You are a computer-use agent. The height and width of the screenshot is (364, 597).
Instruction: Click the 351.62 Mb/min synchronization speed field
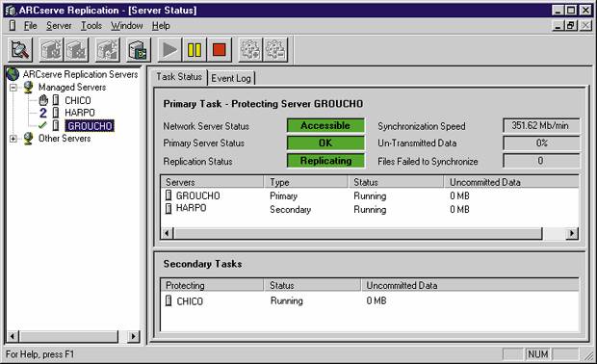coord(541,125)
